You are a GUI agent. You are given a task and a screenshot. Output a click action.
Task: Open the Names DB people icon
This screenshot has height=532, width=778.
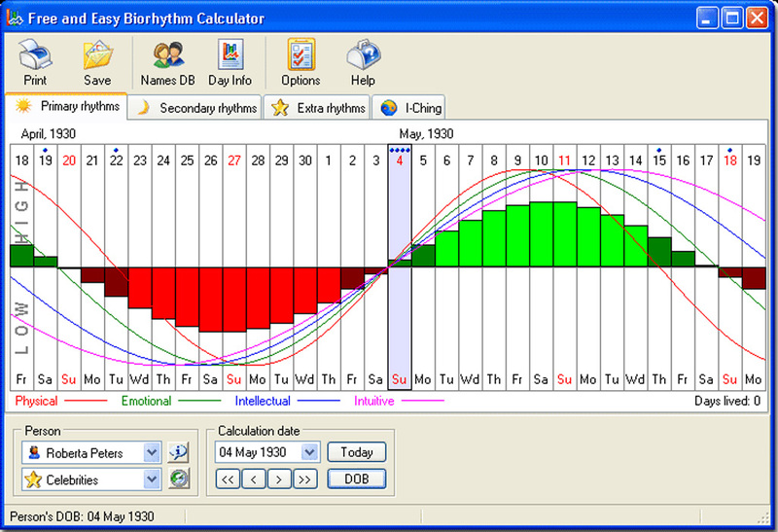pyautogui.click(x=168, y=54)
